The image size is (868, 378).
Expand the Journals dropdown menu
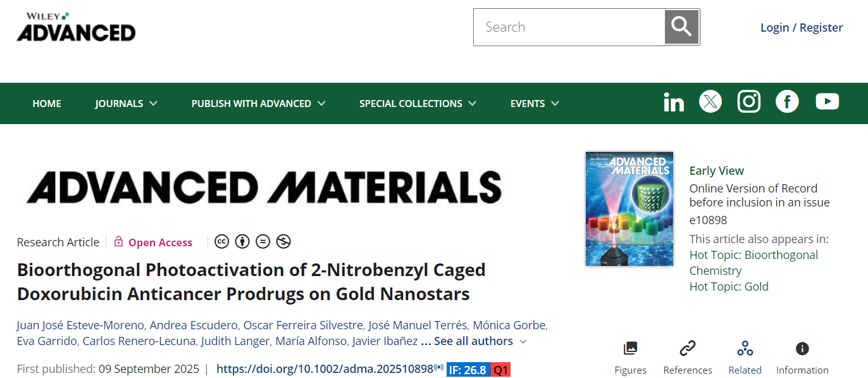click(x=126, y=103)
